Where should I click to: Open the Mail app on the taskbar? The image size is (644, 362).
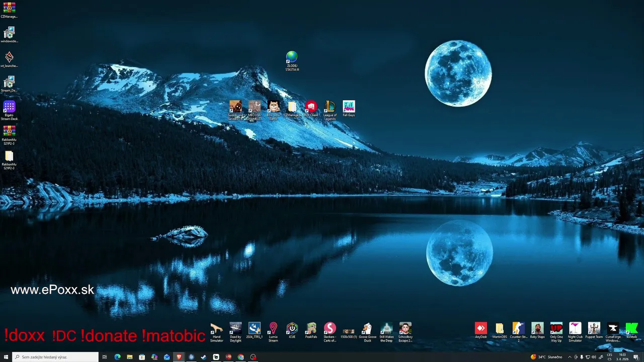coord(167,357)
